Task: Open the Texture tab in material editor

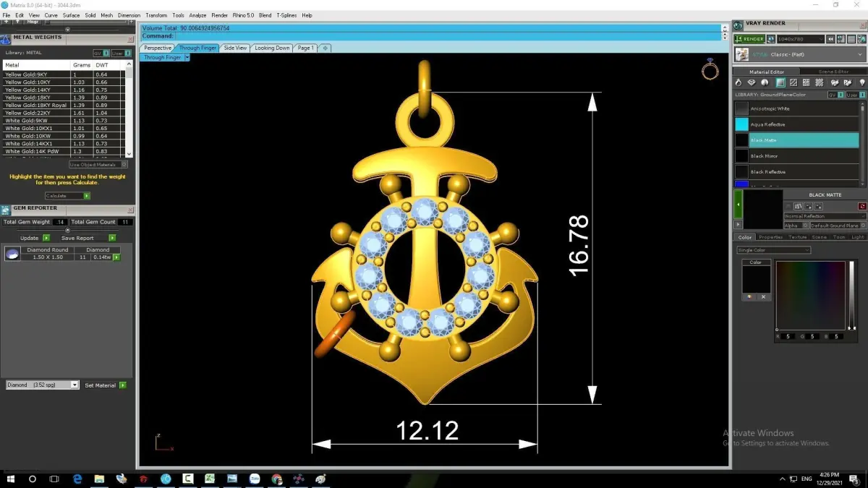Action: (797, 237)
